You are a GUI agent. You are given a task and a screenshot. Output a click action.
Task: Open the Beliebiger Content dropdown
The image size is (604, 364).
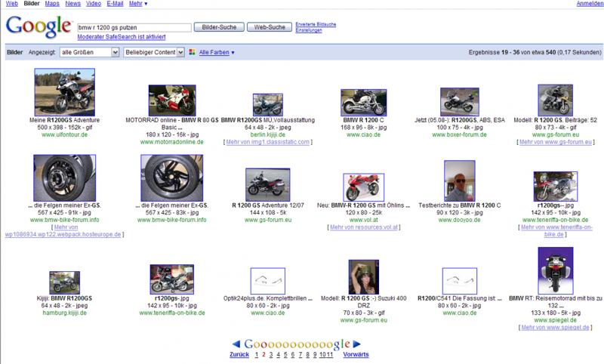pyautogui.click(x=155, y=53)
